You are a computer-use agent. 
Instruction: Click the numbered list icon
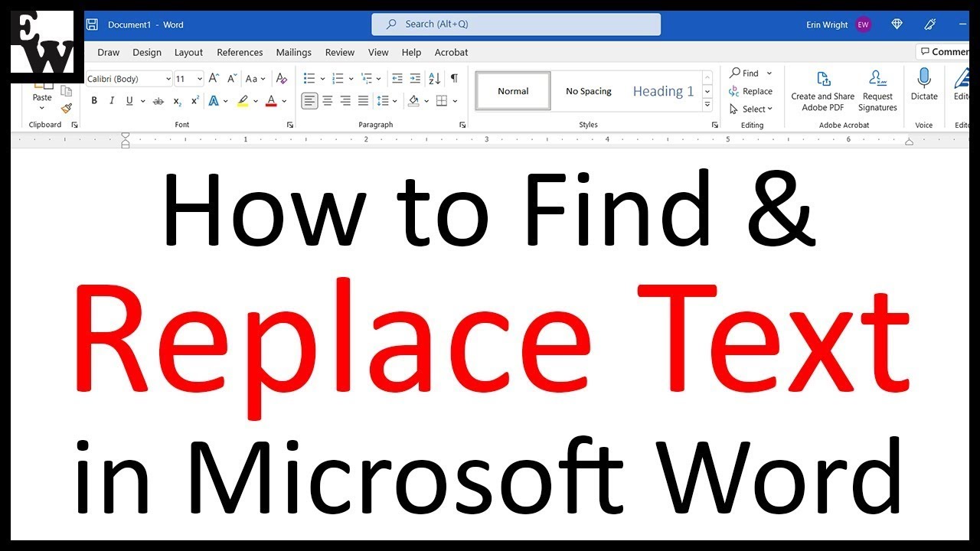pos(338,79)
